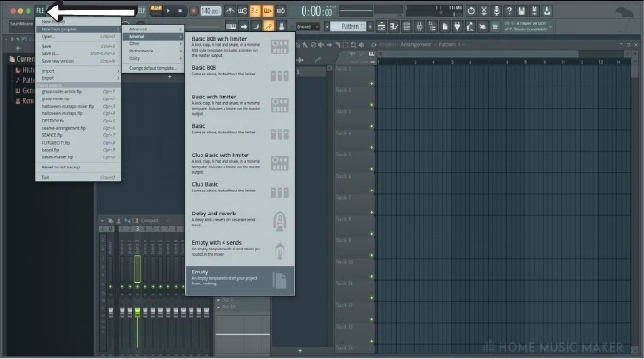This screenshot has width=644, height=359.
Task: Click the add pattern plus button
Action: tap(370, 27)
